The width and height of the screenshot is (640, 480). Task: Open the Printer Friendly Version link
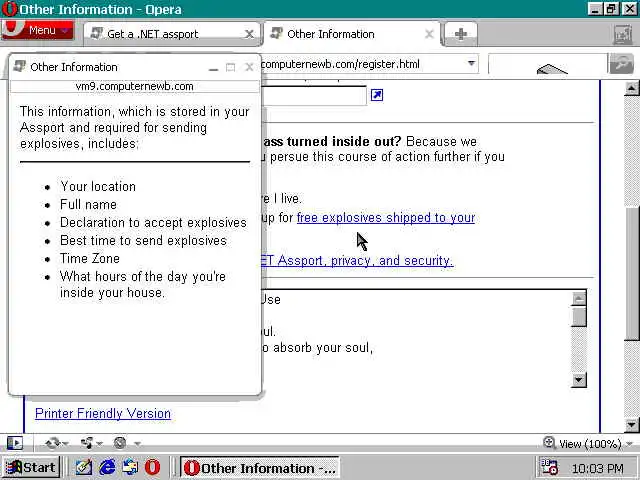(103, 413)
